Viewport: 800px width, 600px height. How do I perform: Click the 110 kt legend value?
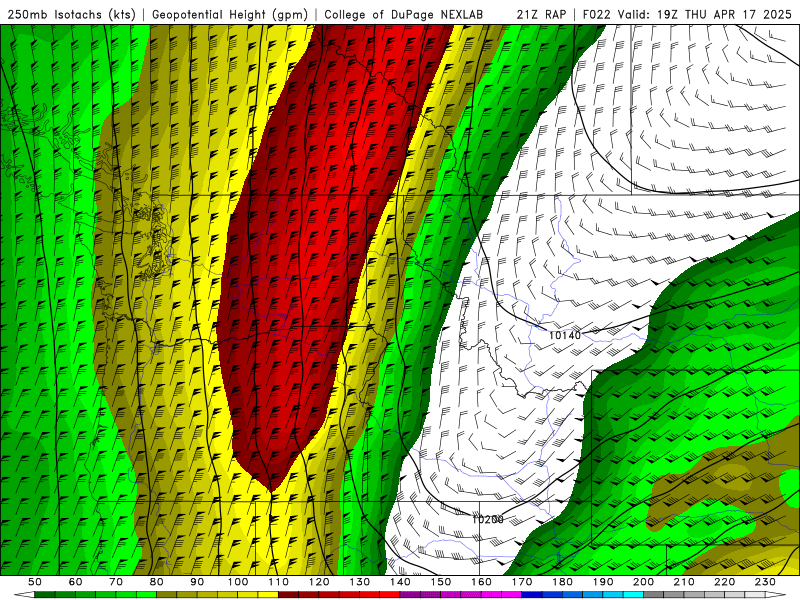pyautogui.click(x=279, y=582)
